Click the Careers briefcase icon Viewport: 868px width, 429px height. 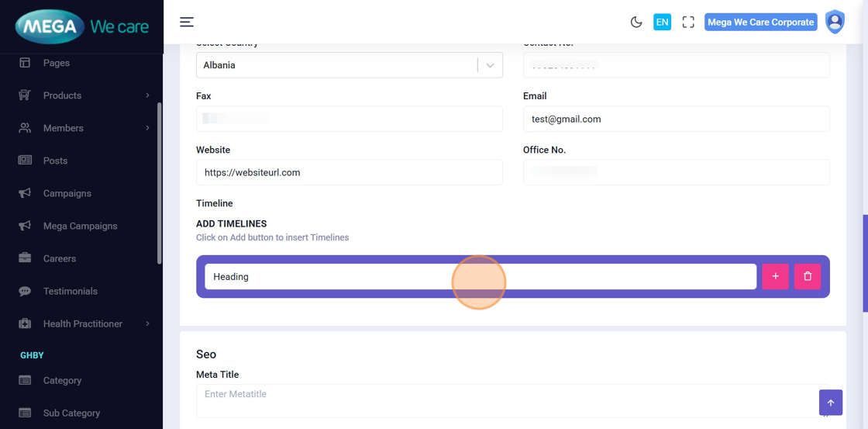25,258
